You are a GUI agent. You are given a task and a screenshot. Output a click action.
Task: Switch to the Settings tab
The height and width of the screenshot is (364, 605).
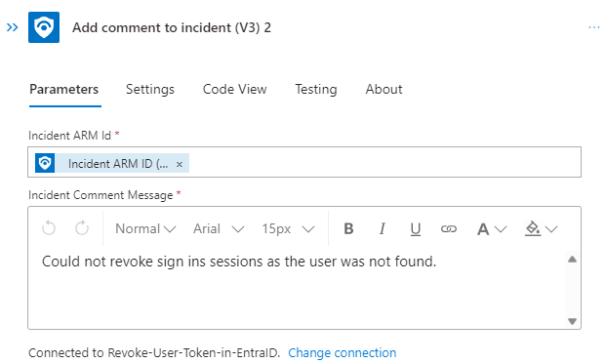coord(150,89)
